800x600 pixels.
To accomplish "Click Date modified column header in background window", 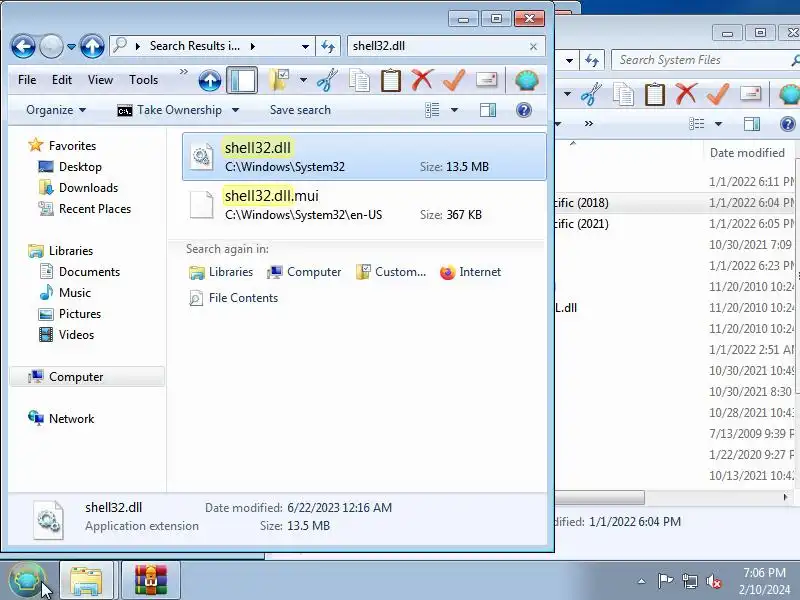I will tap(747, 153).
